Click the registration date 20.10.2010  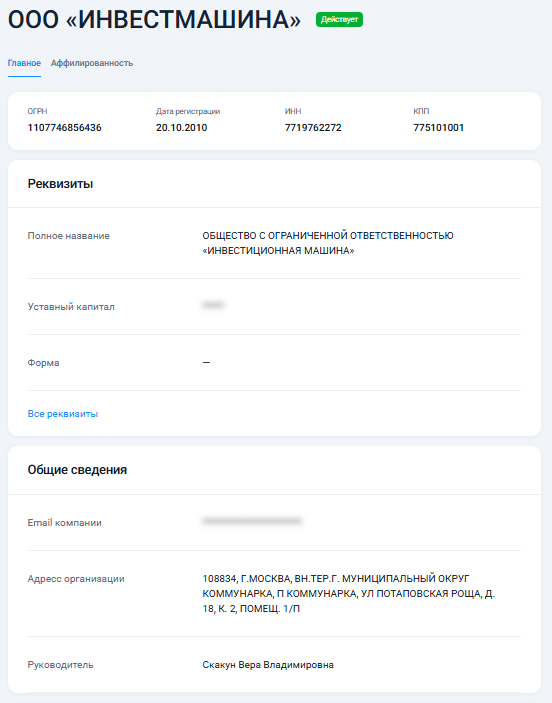coord(182,128)
